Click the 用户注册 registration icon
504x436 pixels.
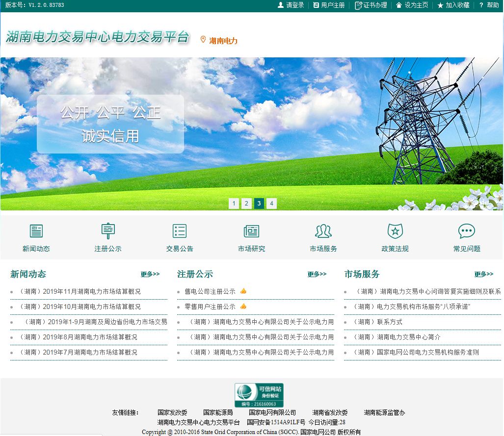pos(316,5)
